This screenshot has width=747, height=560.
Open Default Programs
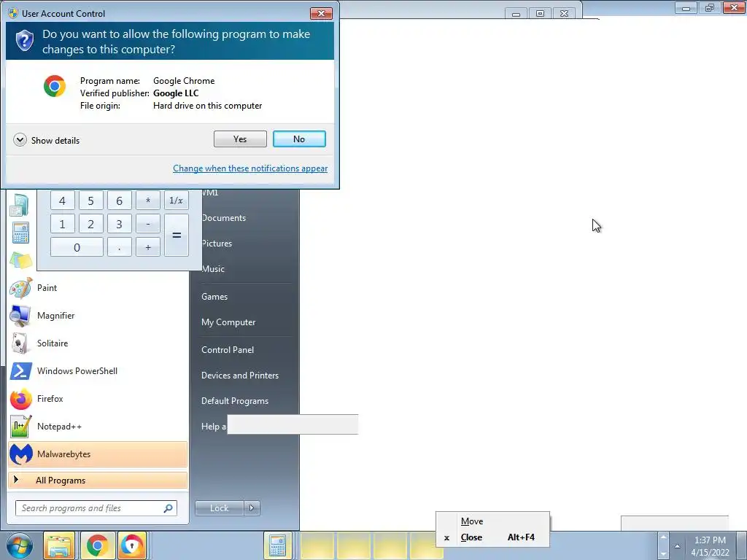pos(235,401)
